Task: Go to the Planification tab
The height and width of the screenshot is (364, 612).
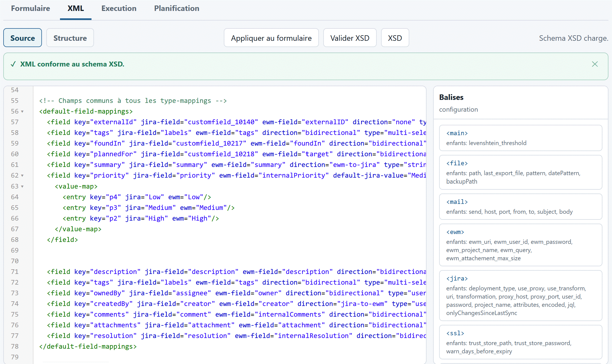Action: coord(177,8)
